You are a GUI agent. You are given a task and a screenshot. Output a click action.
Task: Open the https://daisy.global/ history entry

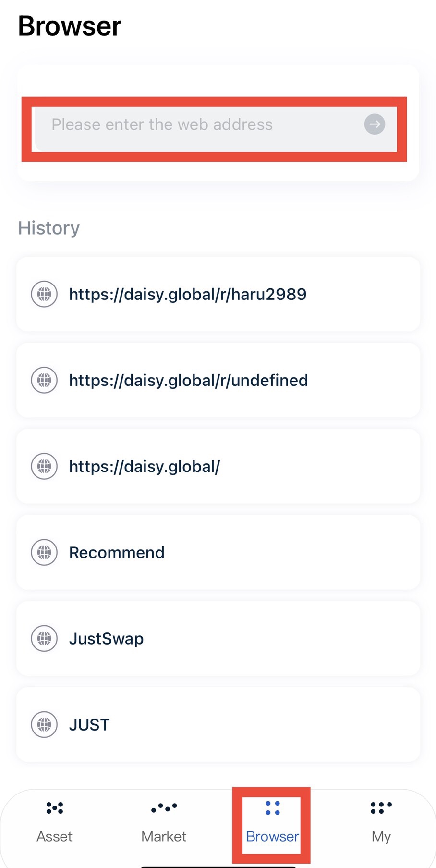point(218,466)
